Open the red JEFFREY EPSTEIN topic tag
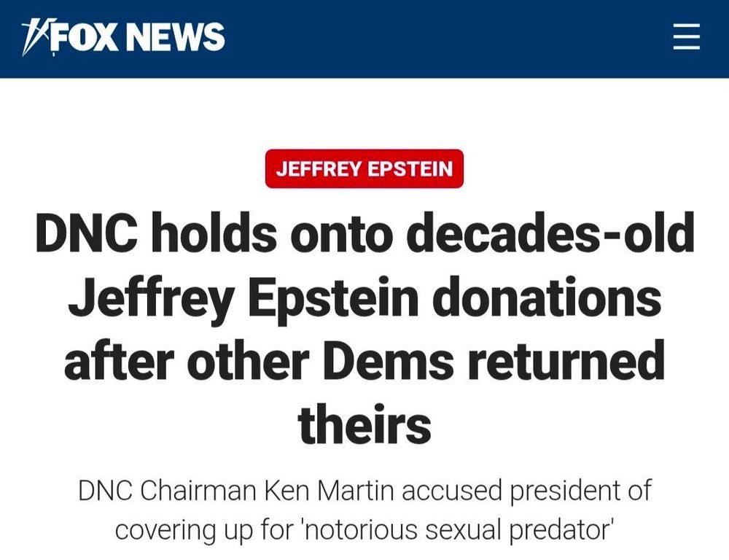This screenshot has height=560, width=729. point(364,168)
